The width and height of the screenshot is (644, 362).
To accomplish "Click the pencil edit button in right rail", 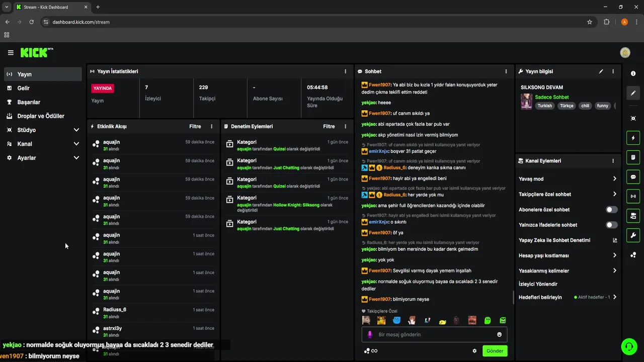I will tap(633, 93).
